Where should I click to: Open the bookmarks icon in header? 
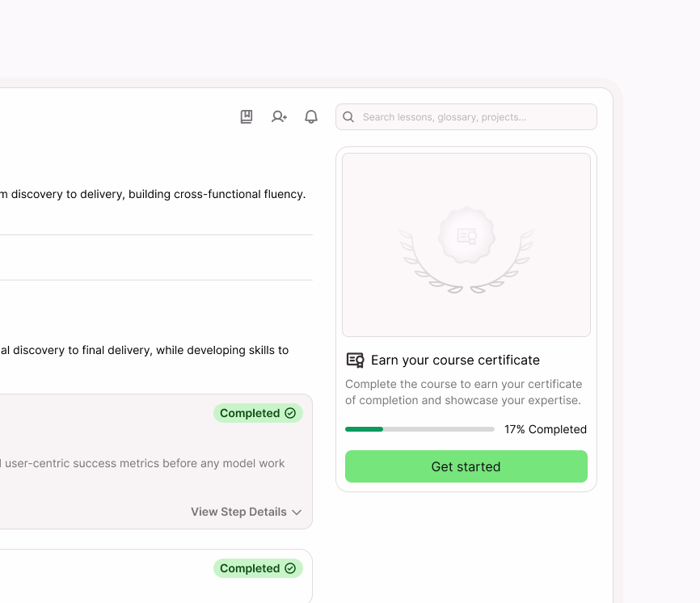(247, 117)
